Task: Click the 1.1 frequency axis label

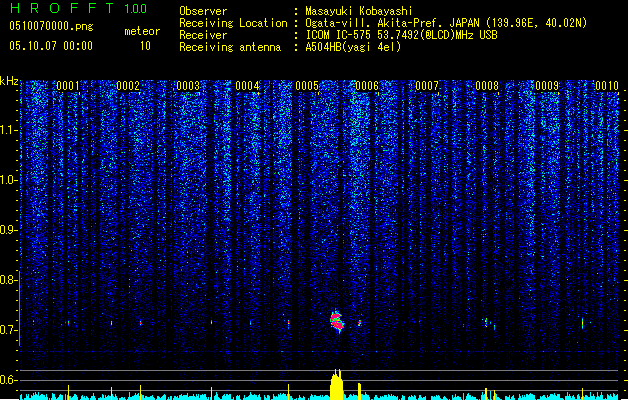Action: pos(8,130)
